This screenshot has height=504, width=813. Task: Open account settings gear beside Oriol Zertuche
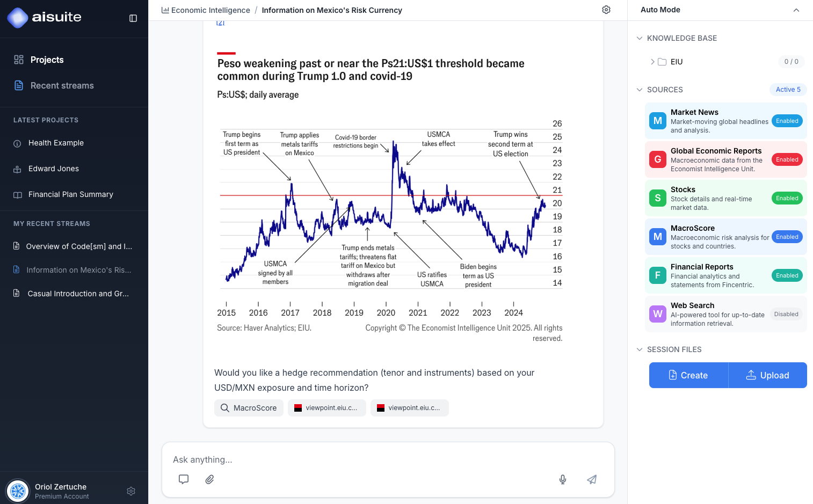point(131,491)
